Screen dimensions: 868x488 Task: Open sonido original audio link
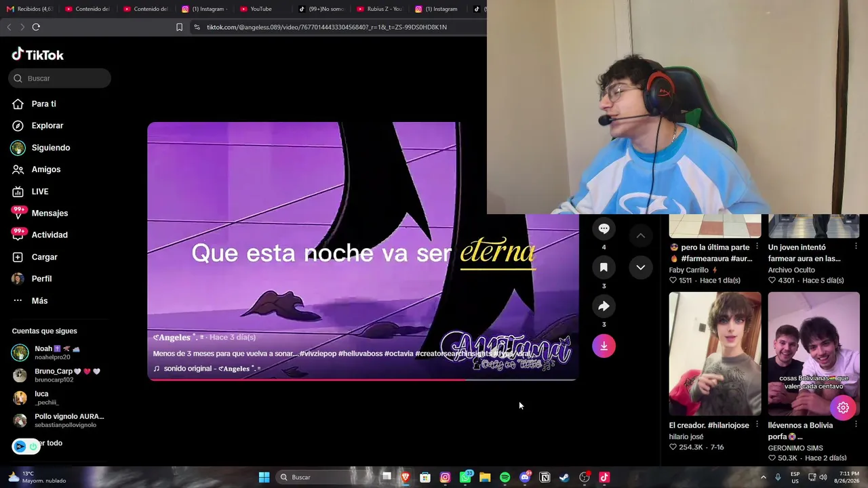[207, 369]
